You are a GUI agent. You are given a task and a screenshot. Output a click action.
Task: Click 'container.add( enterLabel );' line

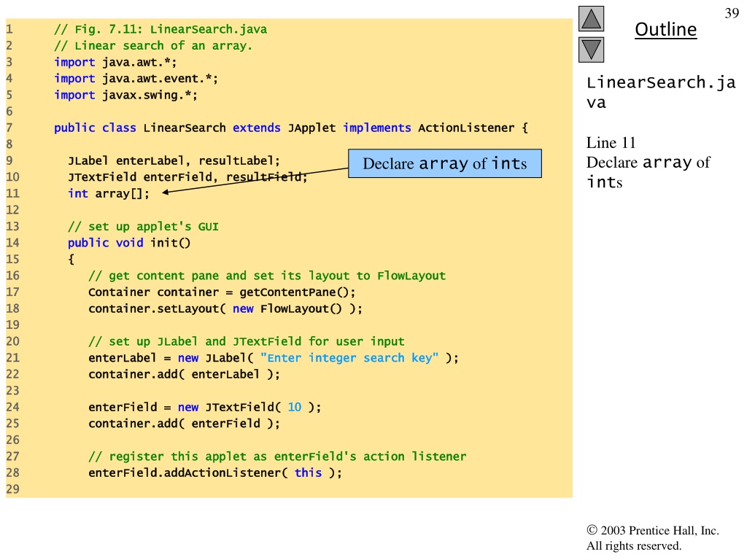point(185,374)
